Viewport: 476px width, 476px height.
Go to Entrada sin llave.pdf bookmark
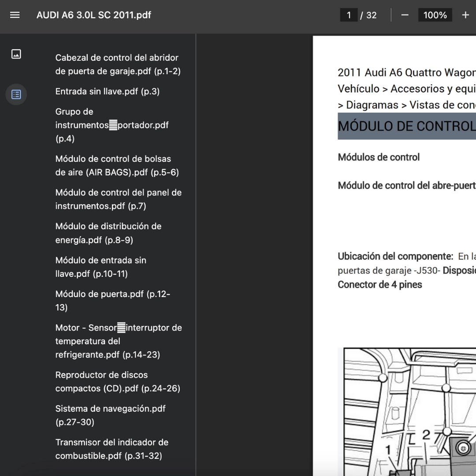pyautogui.click(x=107, y=91)
